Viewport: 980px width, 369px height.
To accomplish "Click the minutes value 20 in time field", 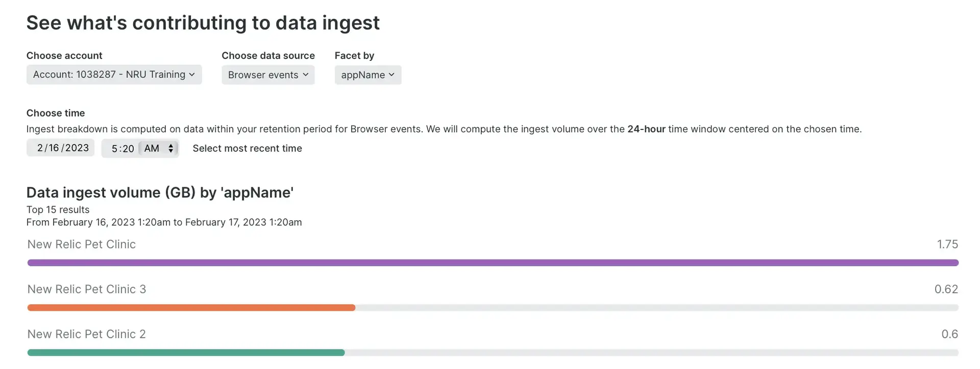I will click(128, 149).
